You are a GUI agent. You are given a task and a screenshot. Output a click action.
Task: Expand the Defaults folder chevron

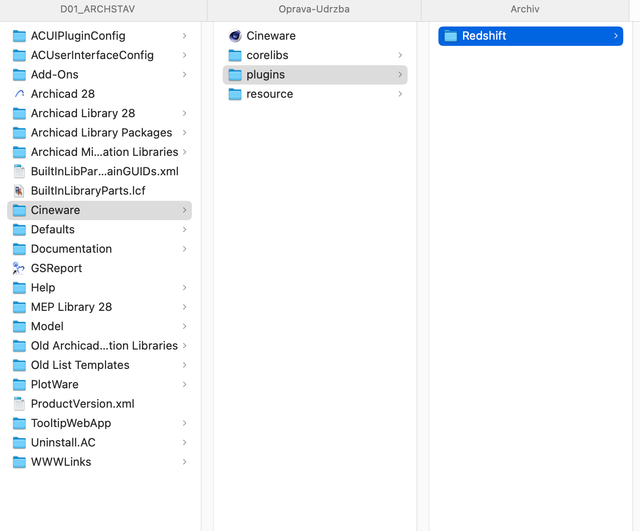[184, 229]
